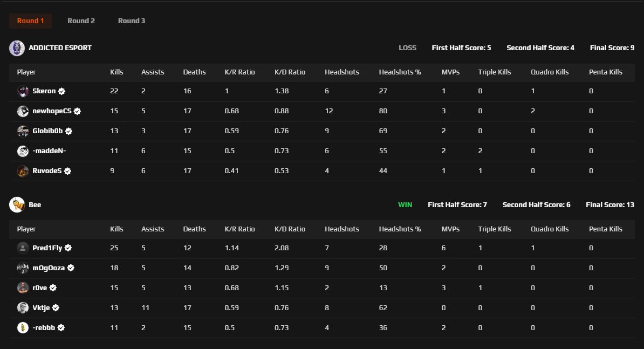Image resolution: width=644 pixels, height=349 pixels.
Task: Click the Deaths header in Bee table
Action: (x=194, y=229)
